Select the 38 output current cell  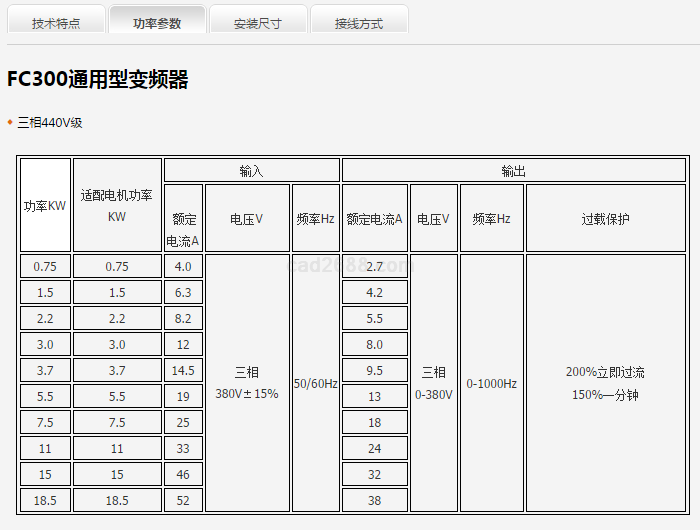375,500
